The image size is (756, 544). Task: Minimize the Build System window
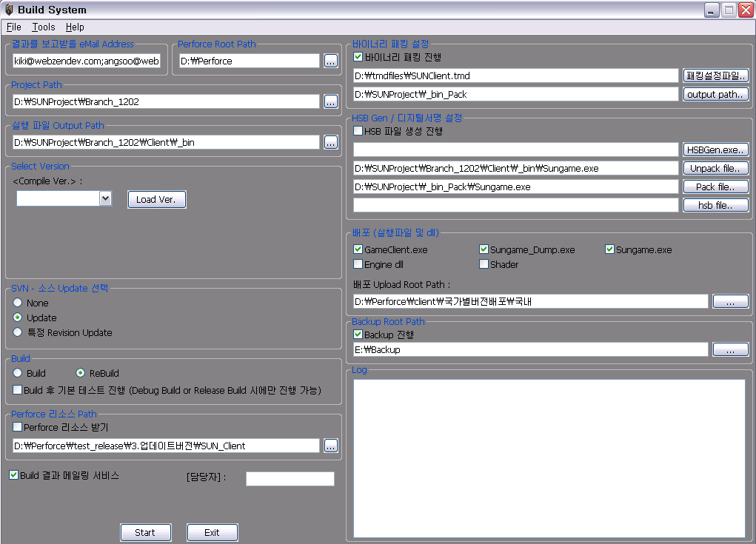pyautogui.click(x=712, y=10)
